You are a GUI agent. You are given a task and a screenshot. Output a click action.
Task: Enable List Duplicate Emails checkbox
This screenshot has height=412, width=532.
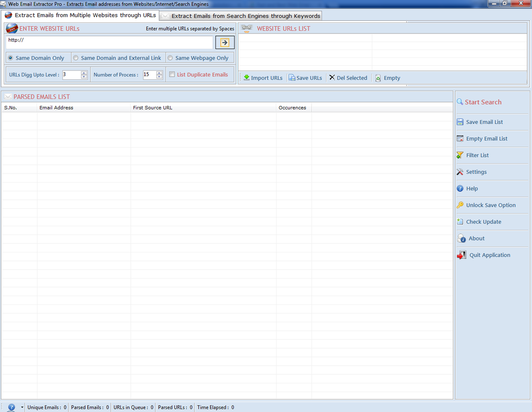172,75
